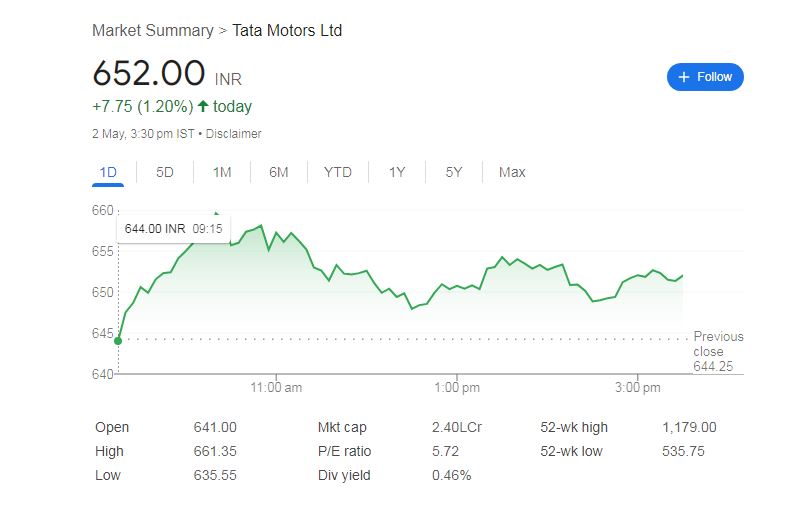Screen dimensions: 798x506
Task: Click the 644.00 INR chart tooltip
Action: (174, 229)
